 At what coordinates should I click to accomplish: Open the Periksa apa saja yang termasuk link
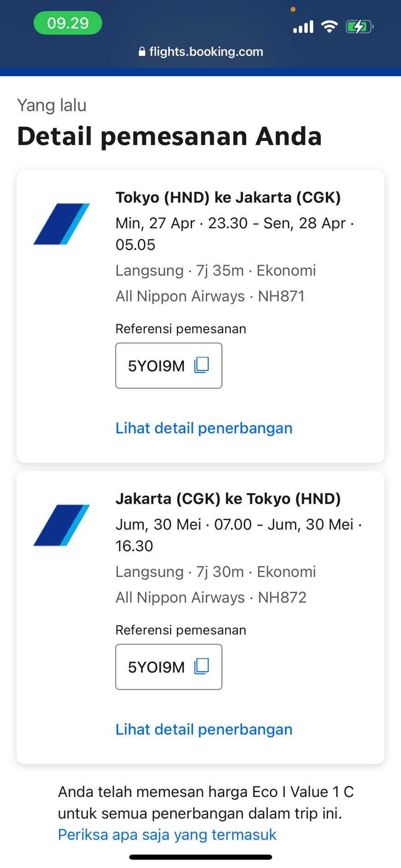pyautogui.click(x=167, y=834)
